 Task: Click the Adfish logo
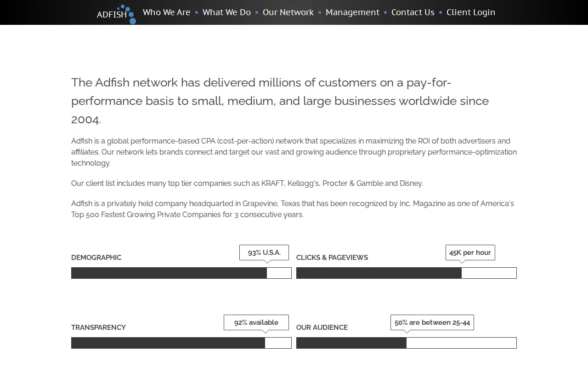(x=116, y=14)
